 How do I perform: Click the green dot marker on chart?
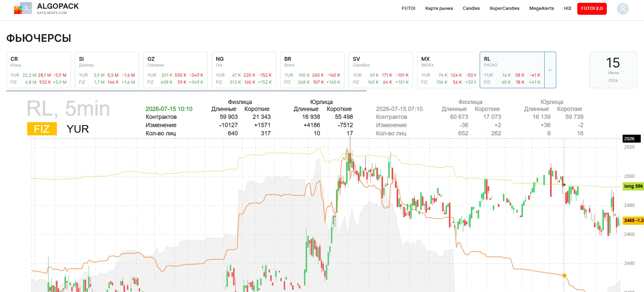click(564, 185)
